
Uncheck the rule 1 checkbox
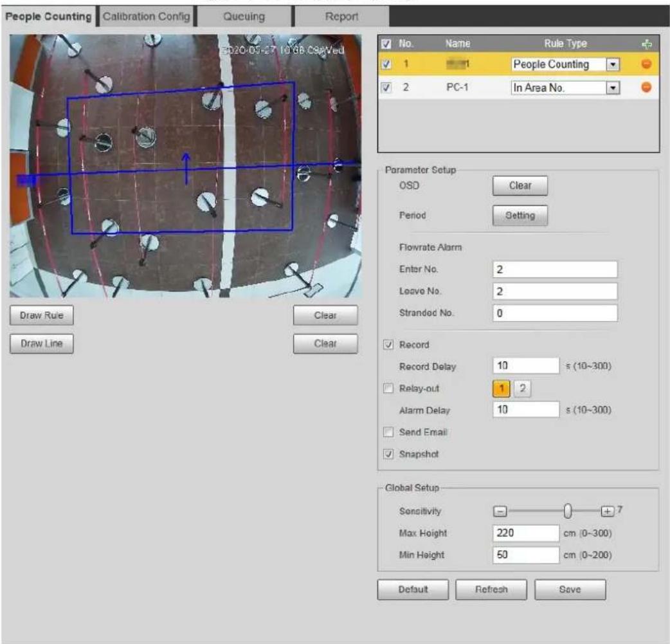coord(386,64)
